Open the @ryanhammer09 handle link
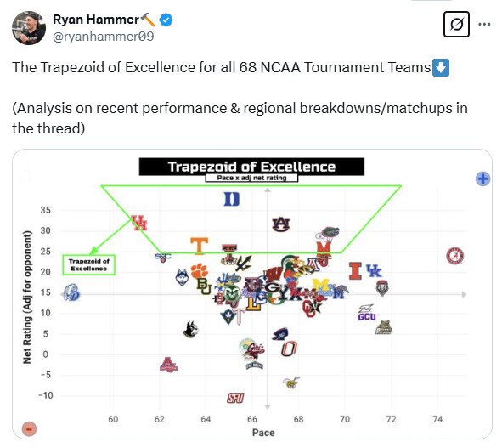The width and height of the screenshot is (502, 448). 103,37
